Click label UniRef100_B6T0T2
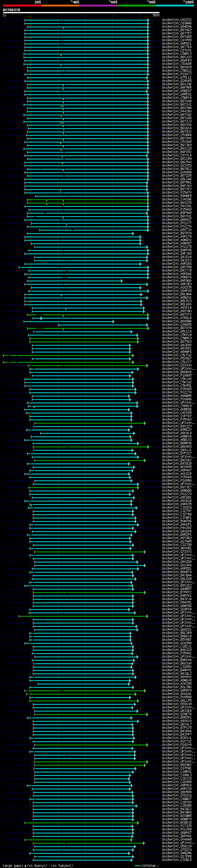This screenshot has width=197, height=868. click(177, 315)
